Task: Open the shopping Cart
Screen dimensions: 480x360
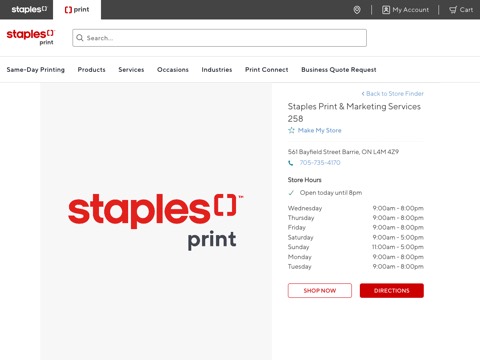Action: coord(461,10)
